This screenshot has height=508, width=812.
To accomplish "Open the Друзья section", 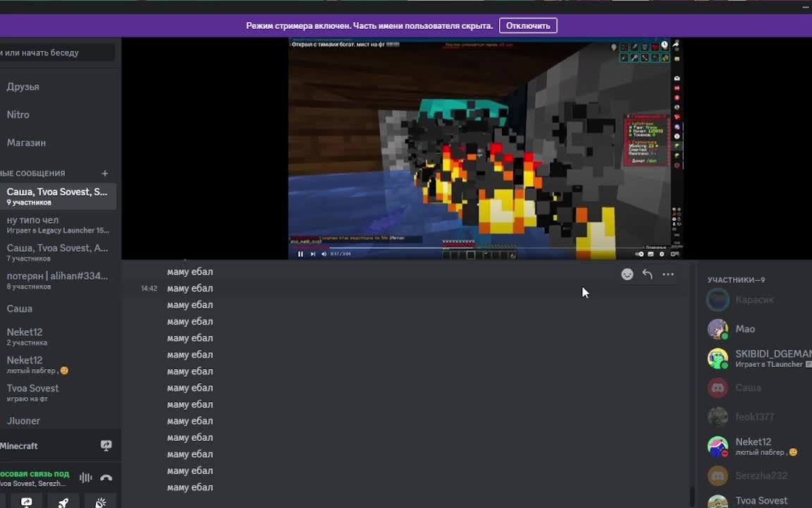I will [x=58, y=87].
